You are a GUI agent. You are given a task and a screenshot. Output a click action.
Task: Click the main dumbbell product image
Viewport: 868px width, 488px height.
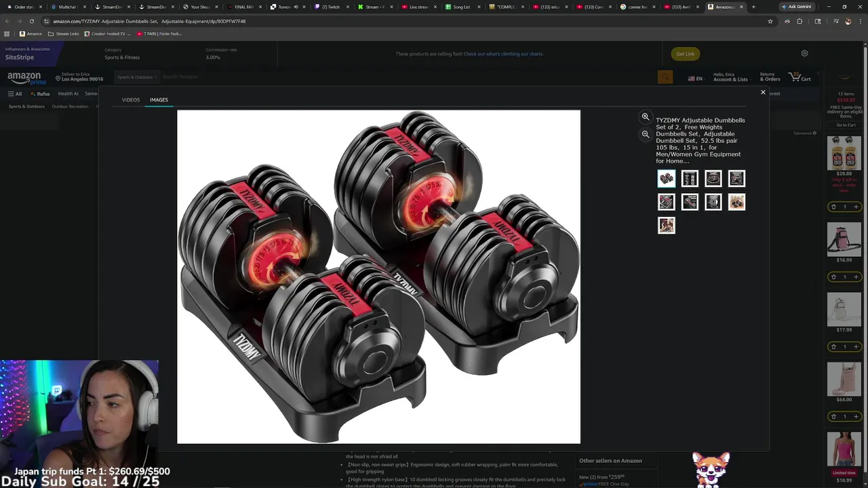378,277
